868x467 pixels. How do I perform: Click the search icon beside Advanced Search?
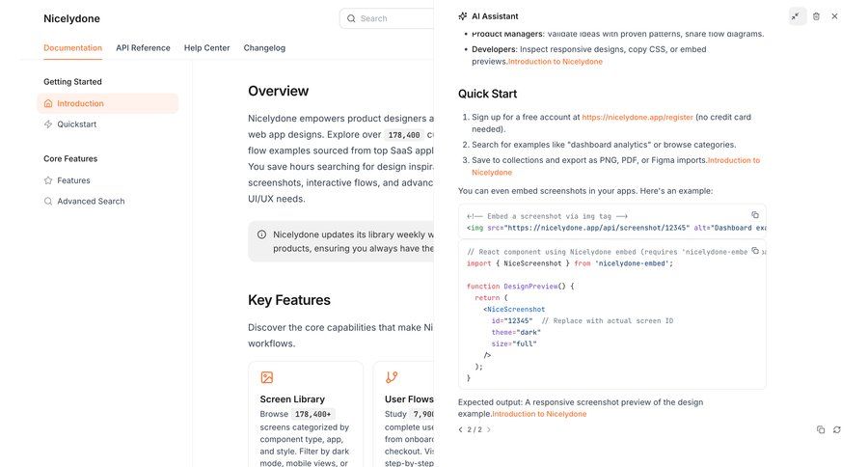pyautogui.click(x=48, y=202)
